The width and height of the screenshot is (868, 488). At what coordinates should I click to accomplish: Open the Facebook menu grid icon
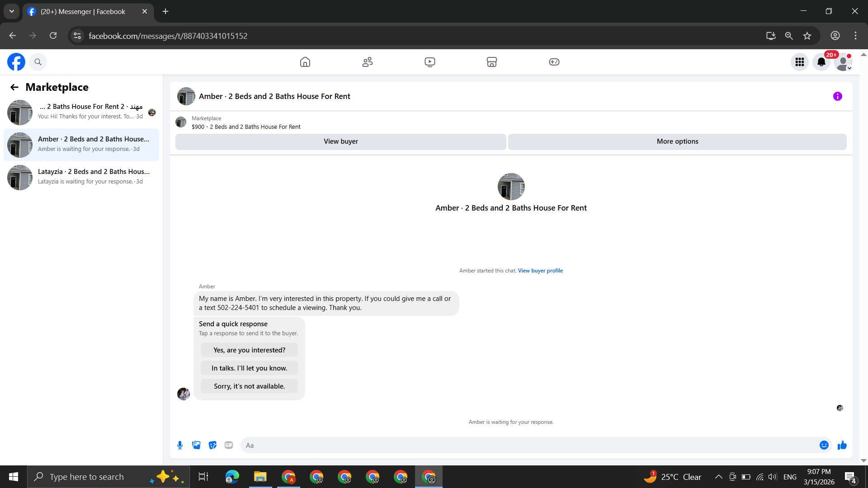tap(800, 62)
